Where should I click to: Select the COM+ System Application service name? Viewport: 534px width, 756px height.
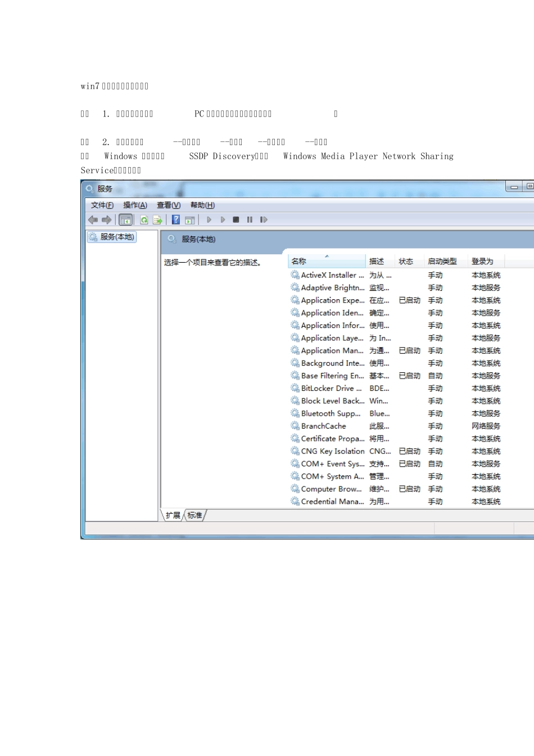(x=332, y=476)
